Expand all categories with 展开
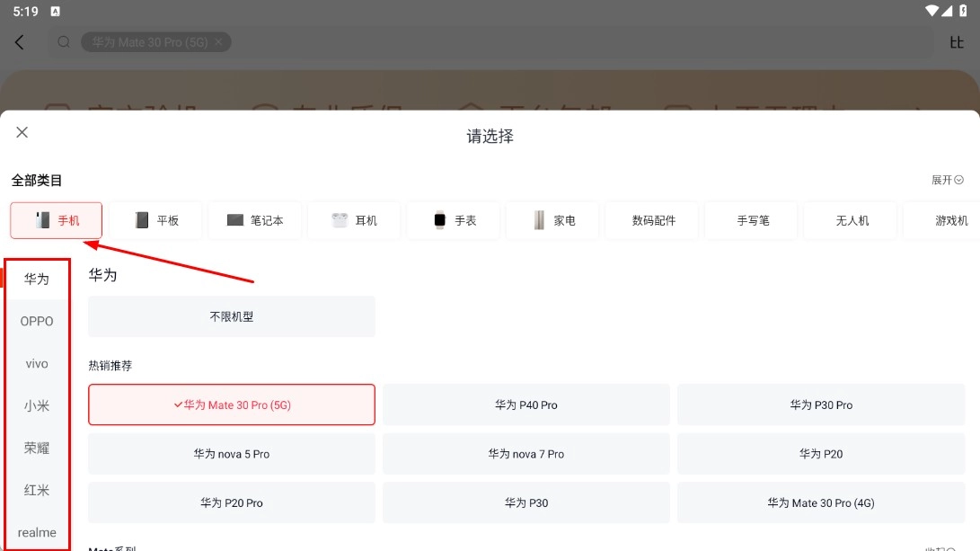980x551 pixels. pyautogui.click(x=947, y=180)
